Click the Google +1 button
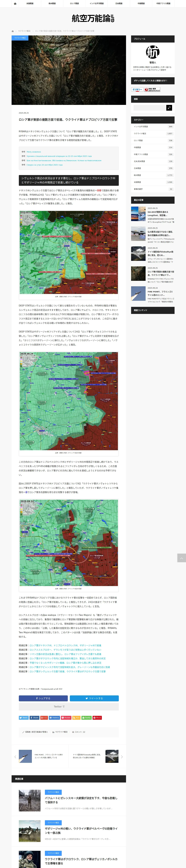Screen dimensions: 186x868 pos(44,718)
